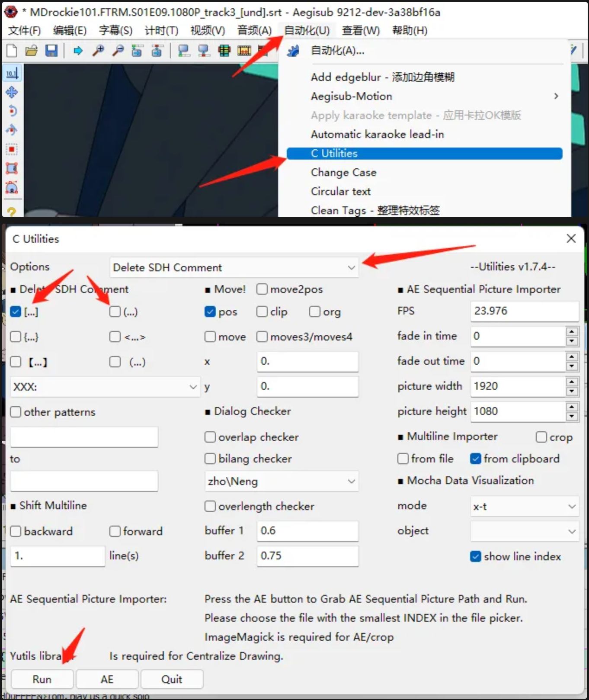
Task: Click the FPS input field
Action: (524, 311)
